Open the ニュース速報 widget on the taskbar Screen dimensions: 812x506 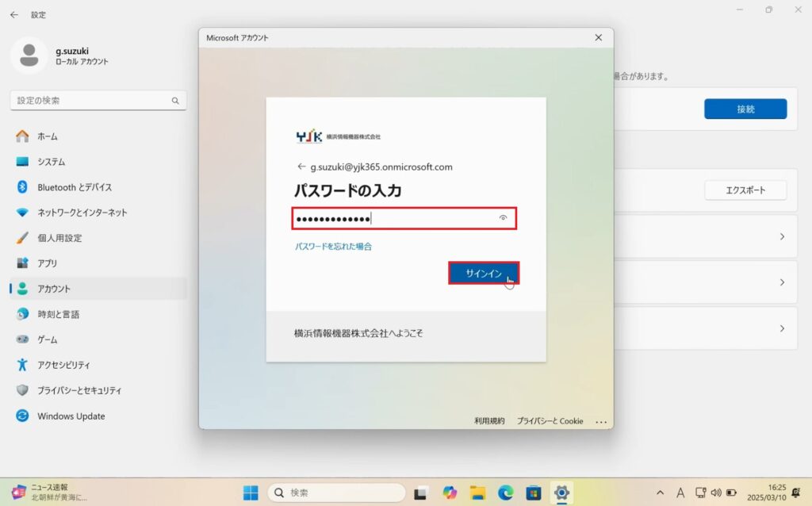coord(49,492)
